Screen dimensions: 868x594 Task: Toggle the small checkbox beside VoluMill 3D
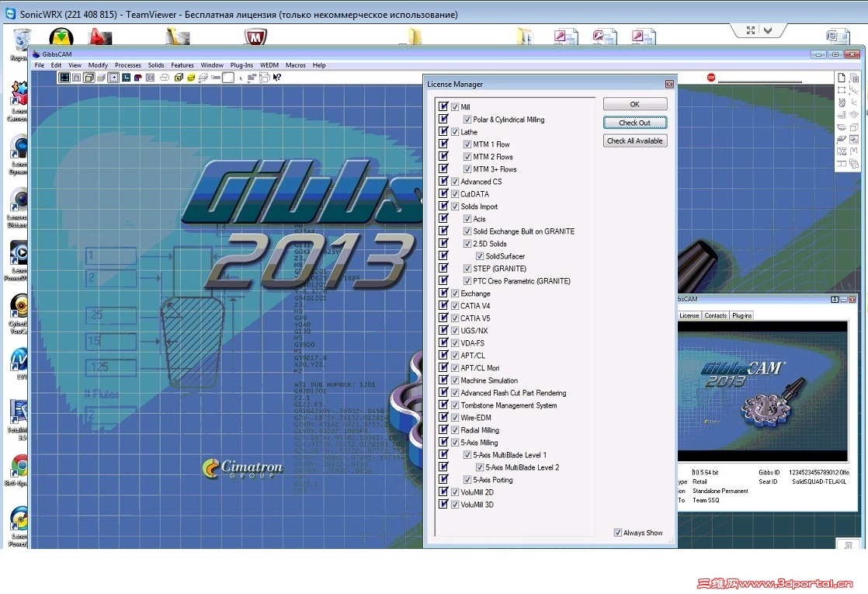click(455, 505)
